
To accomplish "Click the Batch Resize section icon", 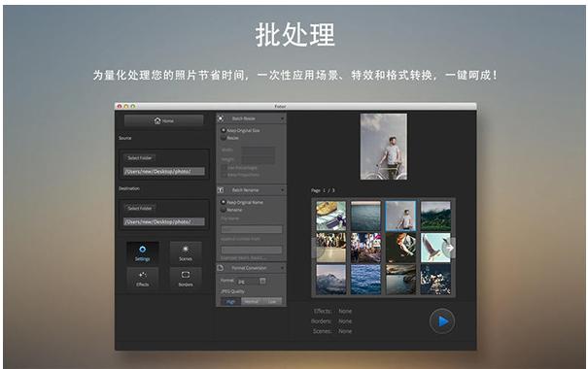I will [221, 118].
